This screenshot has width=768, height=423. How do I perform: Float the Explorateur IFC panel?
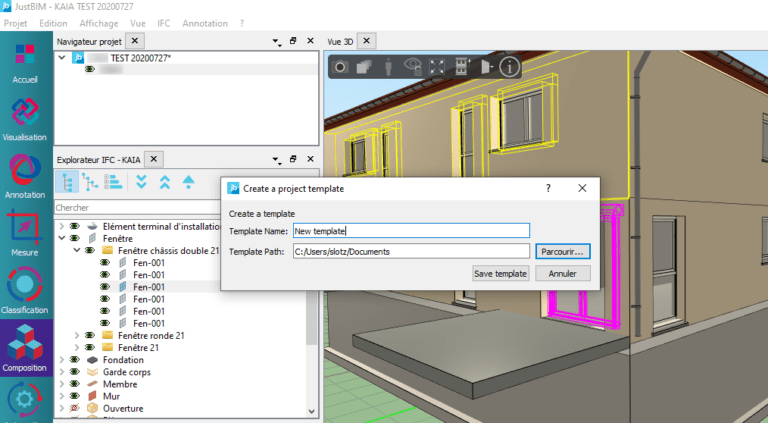[x=293, y=159]
